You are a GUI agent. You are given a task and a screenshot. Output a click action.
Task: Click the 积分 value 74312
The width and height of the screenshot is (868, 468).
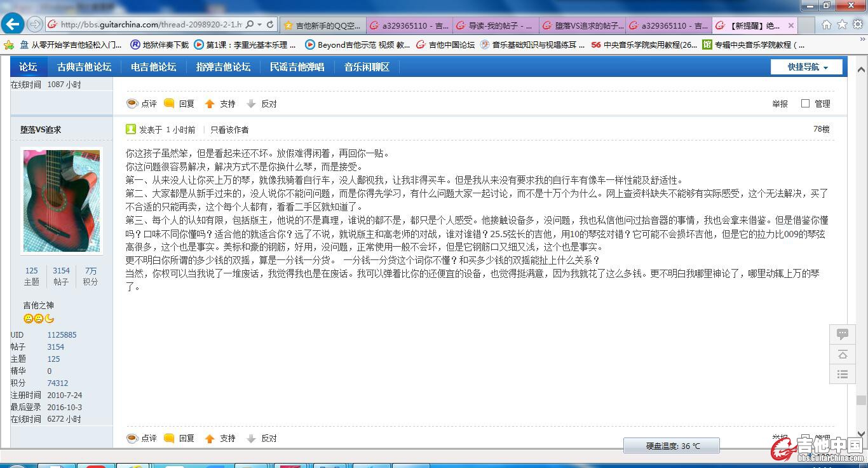(x=57, y=383)
